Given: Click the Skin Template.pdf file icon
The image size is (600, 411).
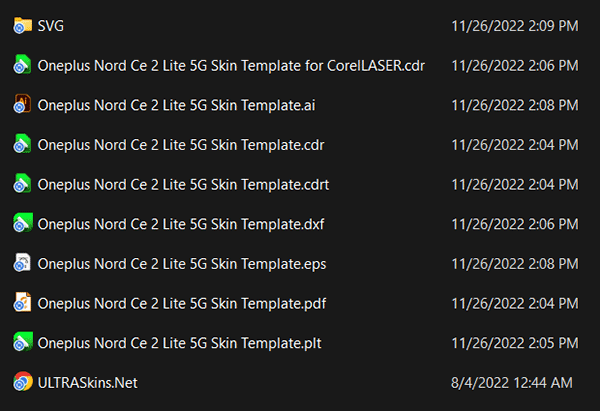Looking at the screenshot, I should click(x=22, y=303).
